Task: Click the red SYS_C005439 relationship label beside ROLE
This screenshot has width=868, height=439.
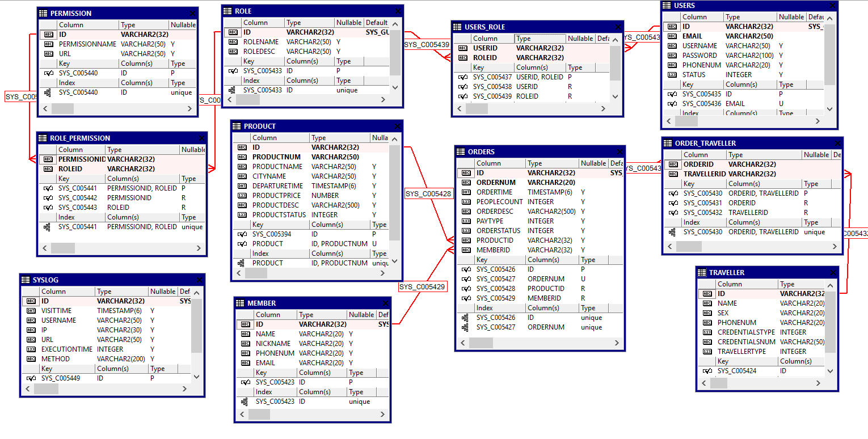Action: click(x=427, y=44)
